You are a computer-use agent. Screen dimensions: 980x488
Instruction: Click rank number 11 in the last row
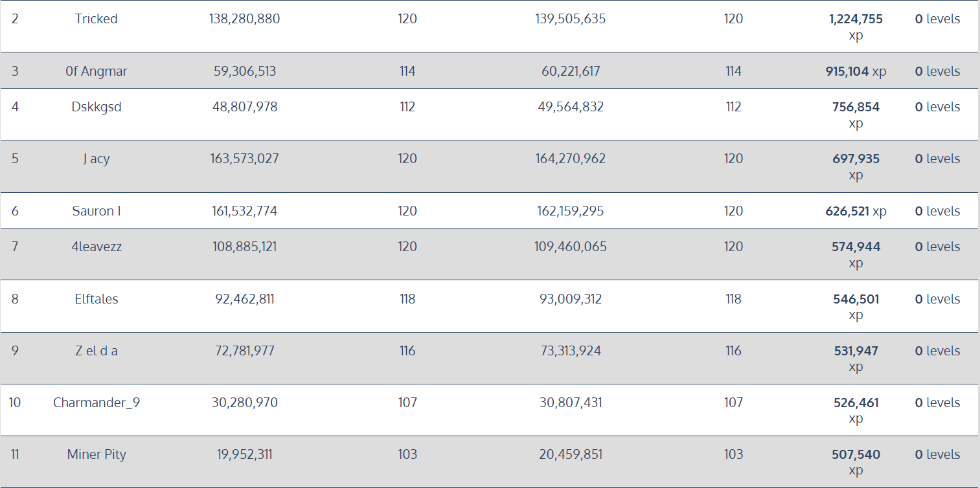click(x=15, y=454)
